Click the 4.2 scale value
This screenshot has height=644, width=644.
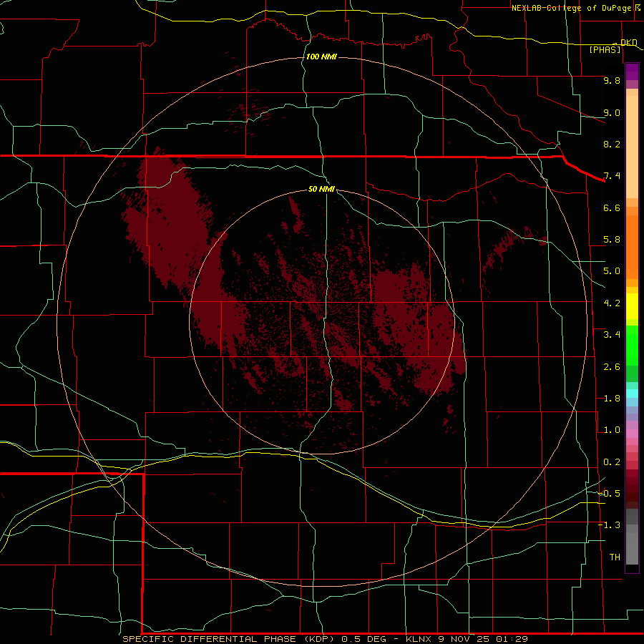612,303
